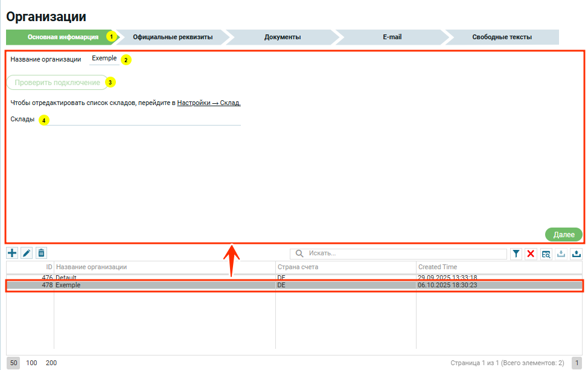
Task: Click the trash delete icon
Action: (41, 254)
